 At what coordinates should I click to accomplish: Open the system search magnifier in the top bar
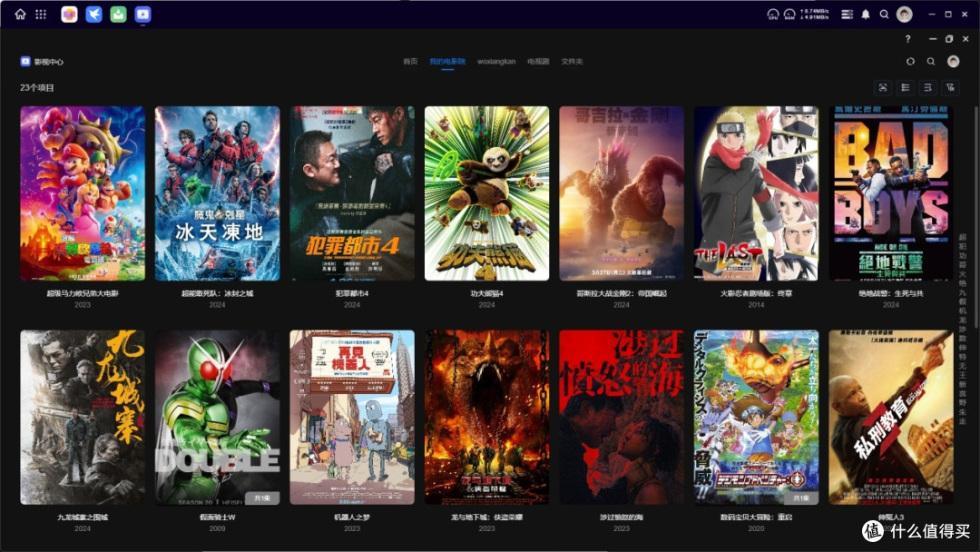click(885, 14)
